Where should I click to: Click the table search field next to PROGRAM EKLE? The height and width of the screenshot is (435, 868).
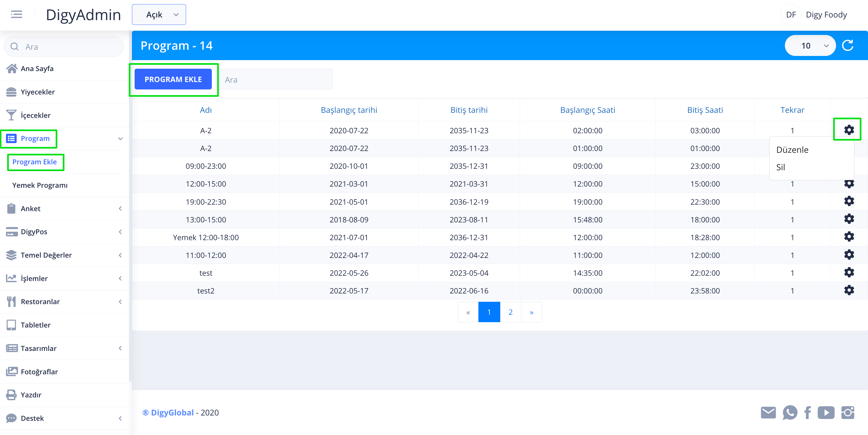276,80
